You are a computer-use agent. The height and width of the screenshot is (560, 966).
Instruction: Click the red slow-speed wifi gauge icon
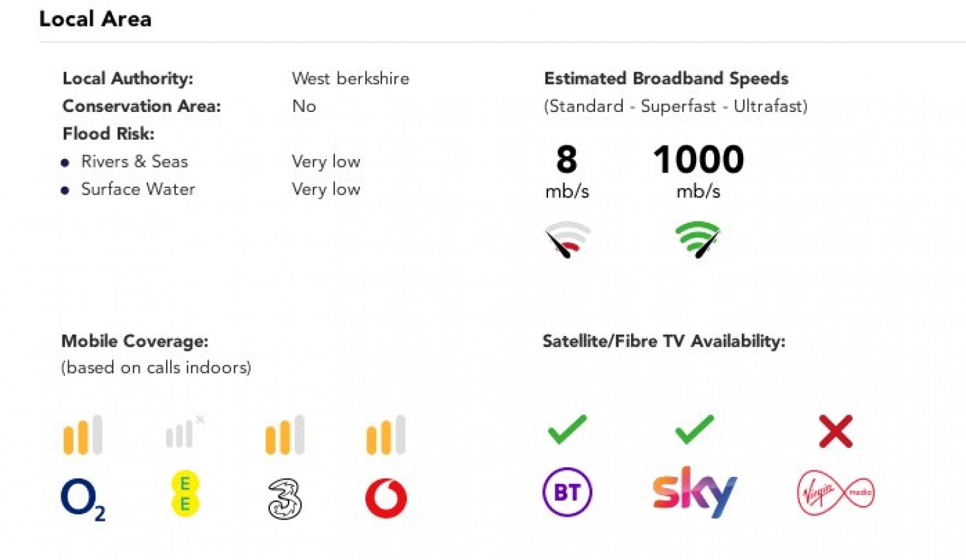point(567,239)
